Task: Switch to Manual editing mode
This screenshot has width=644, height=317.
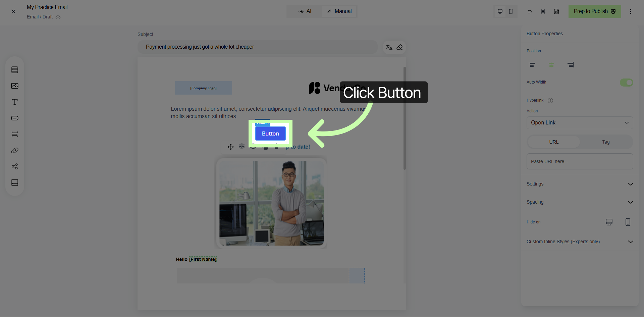Action: tap(339, 11)
